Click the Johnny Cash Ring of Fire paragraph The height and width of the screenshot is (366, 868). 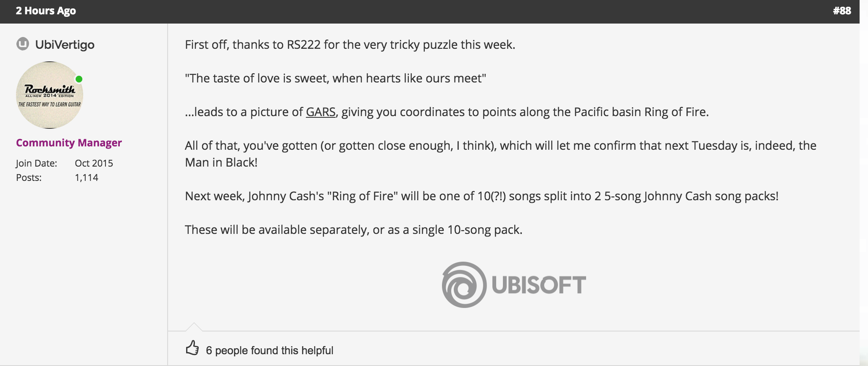pyautogui.click(x=481, y=196)
